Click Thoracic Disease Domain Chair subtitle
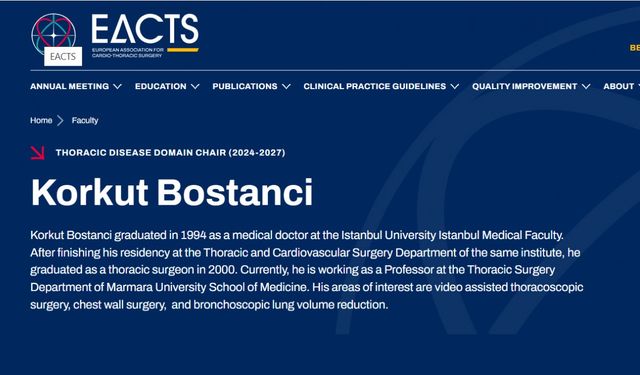The height and width of the screenshot is (375, 640). pos(171,153)
